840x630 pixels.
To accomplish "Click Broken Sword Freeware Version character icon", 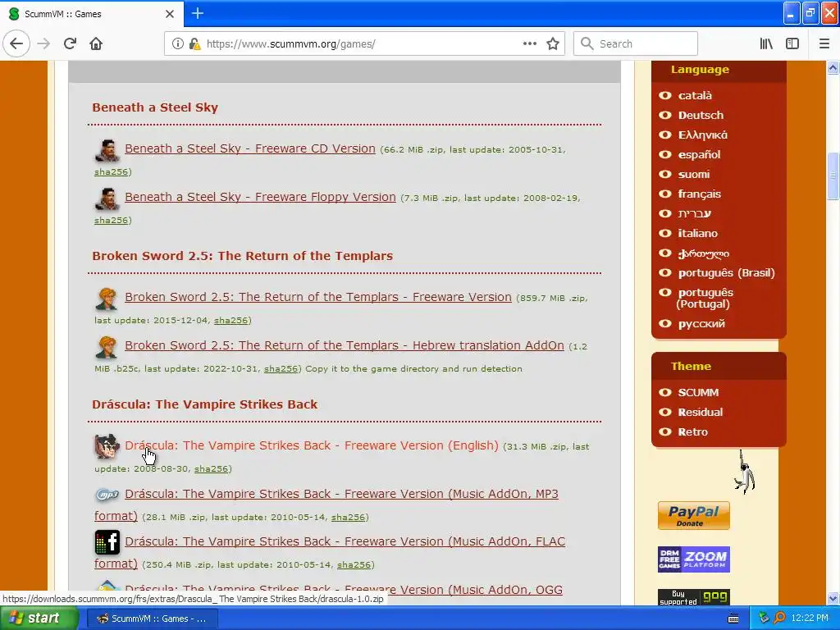I will coord(107,299).
